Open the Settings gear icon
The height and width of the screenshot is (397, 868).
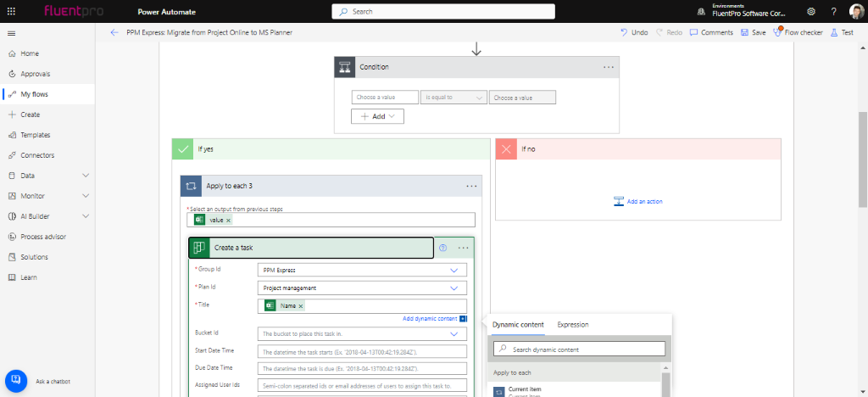point(811,11)
